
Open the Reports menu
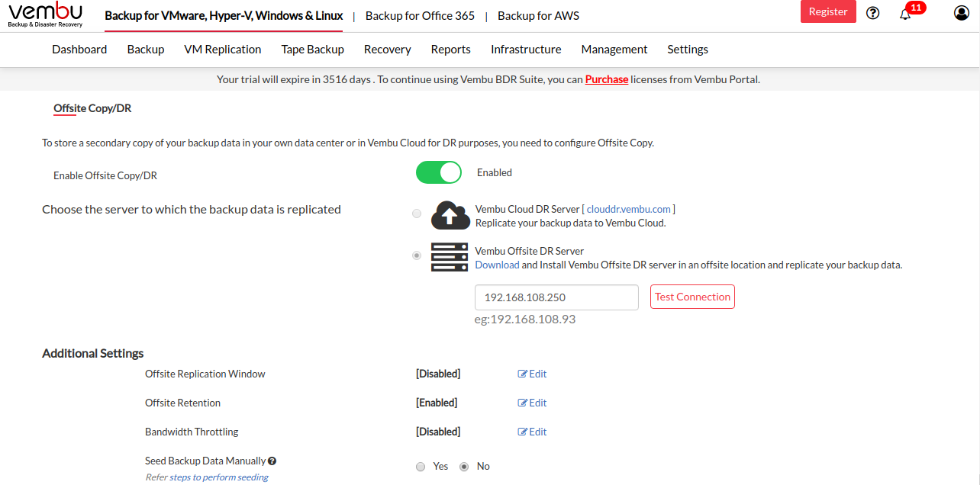click(x=451, y=50)
